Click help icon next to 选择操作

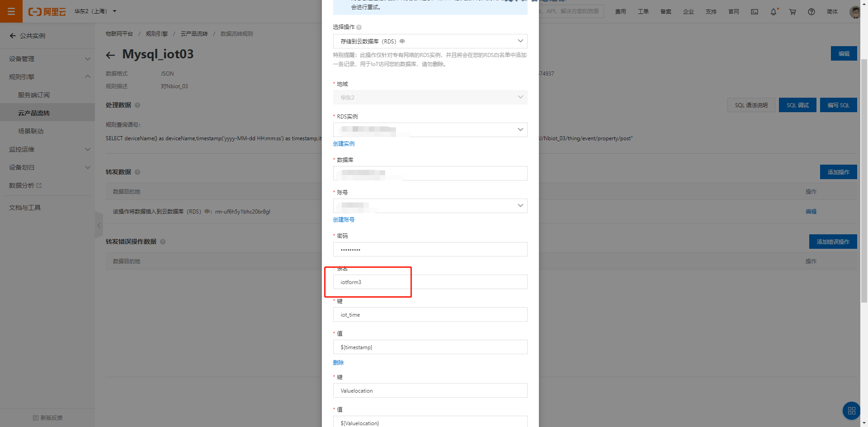point(359,28)
